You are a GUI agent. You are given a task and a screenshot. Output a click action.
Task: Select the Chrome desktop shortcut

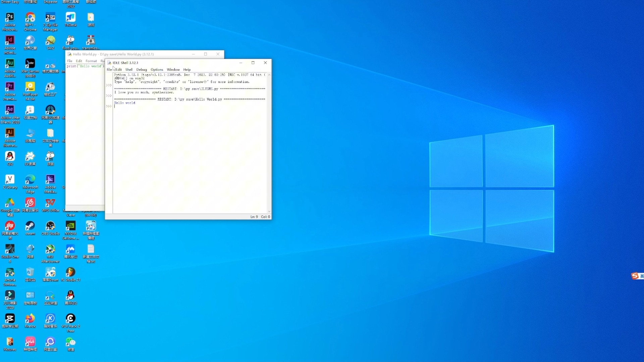click(30, 22)
